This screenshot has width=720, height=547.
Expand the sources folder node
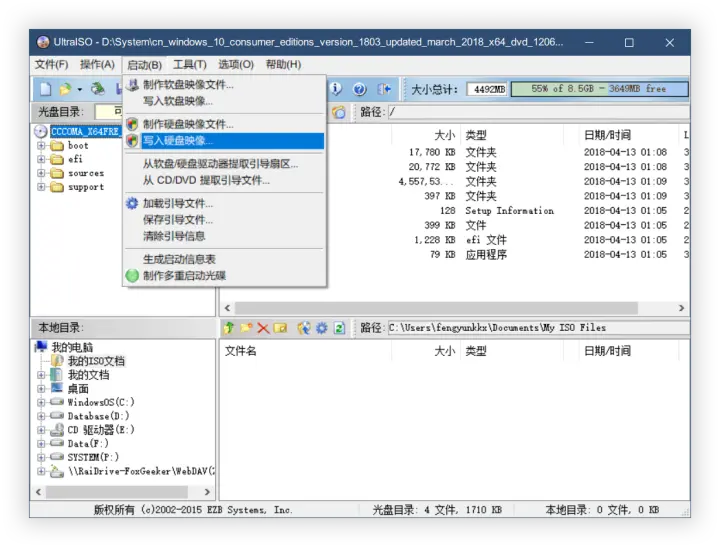click(41, 173)
